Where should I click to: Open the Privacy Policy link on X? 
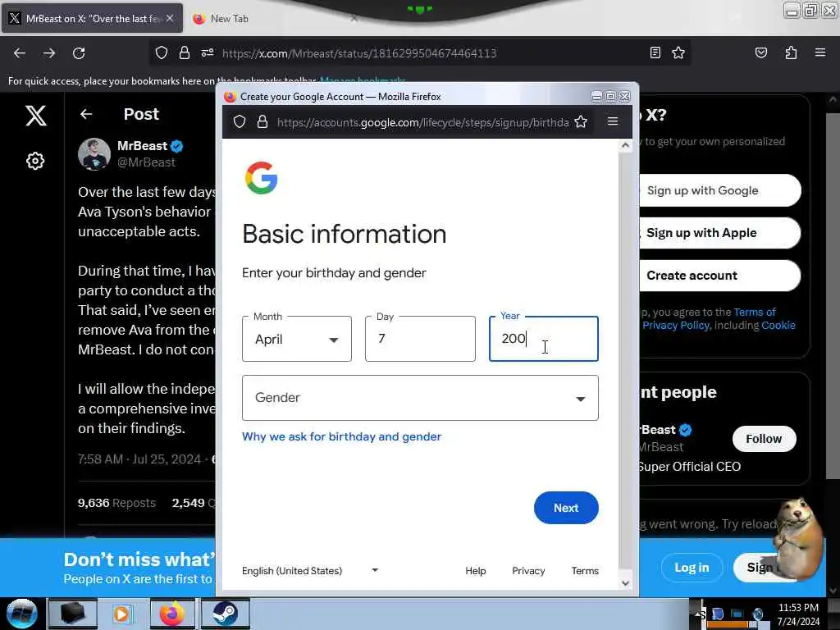676,325
